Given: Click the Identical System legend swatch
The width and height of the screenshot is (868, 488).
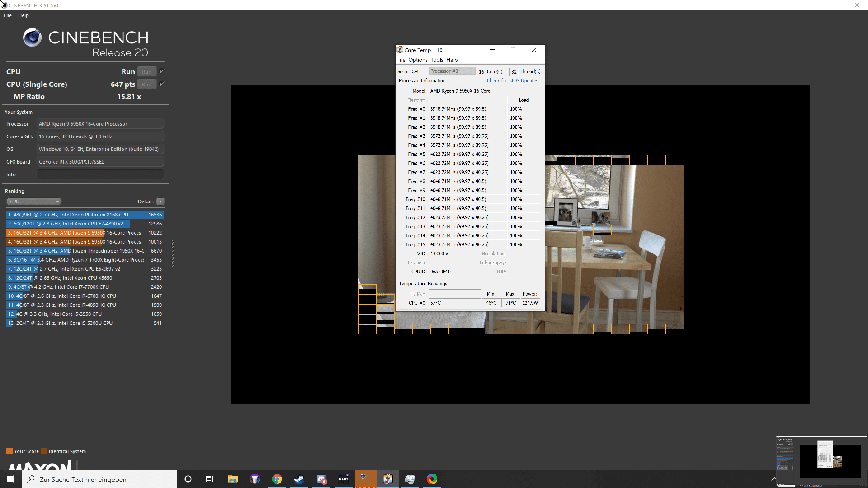Looking at the screenshot, I should [x=44, y=451].
